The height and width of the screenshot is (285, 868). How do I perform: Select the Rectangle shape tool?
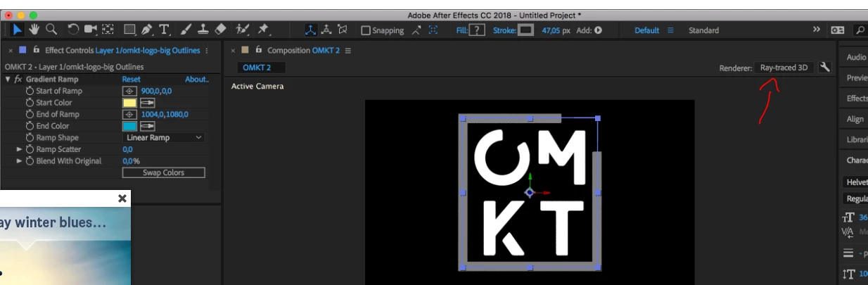[x=130, y=30]
